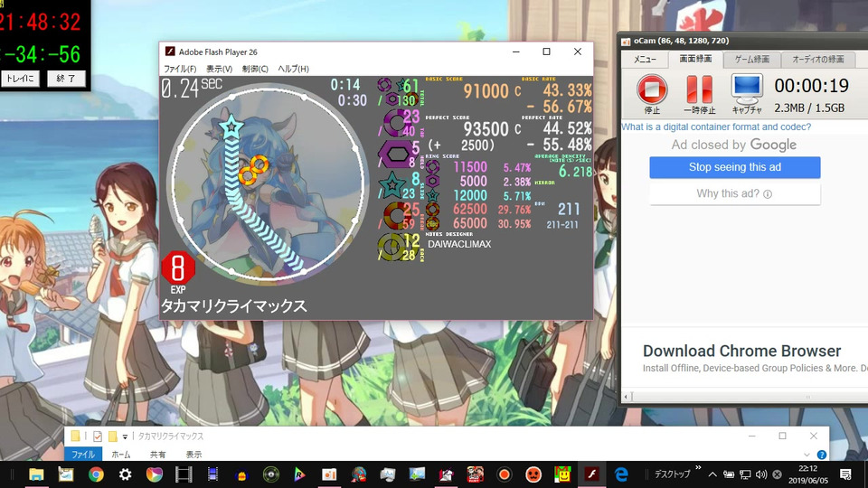Image resolution: width=868 pixels, height=488 pixels.
Task: Open the 表示(V) menu in Flash Player
Action: (x=219, y=69)
